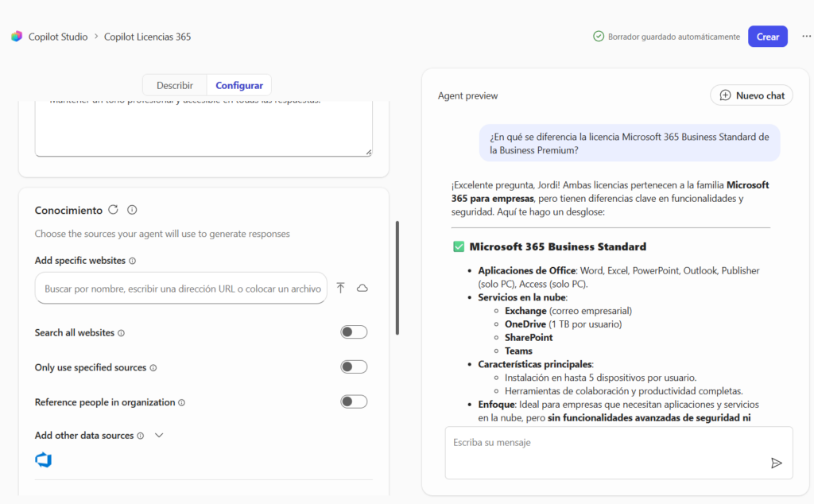
Task: Click the OneDrive list item
Action: [x=563, y=324]
